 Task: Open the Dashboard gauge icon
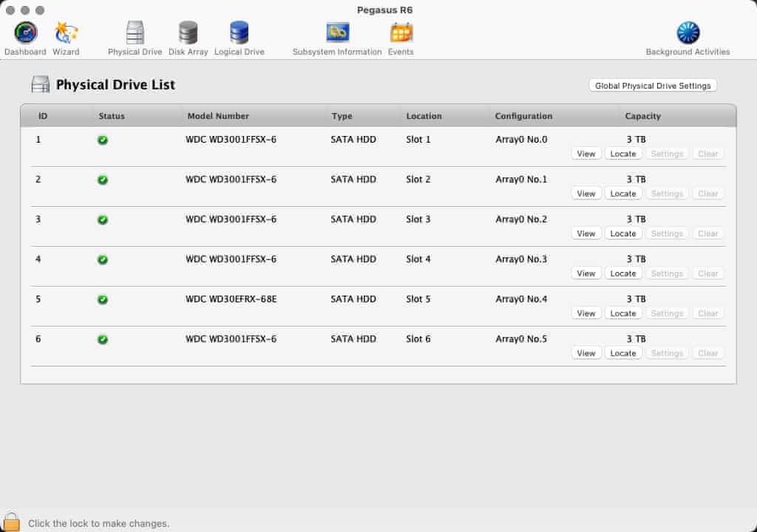click(25, 33)
